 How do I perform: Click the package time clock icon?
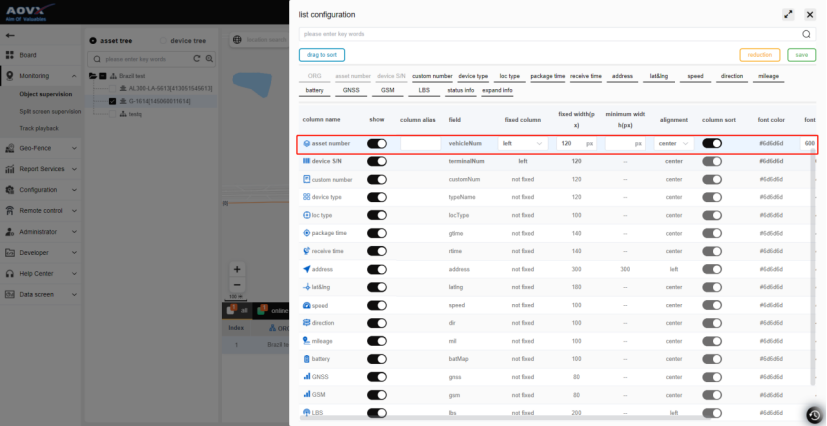[x=306, y=233]
